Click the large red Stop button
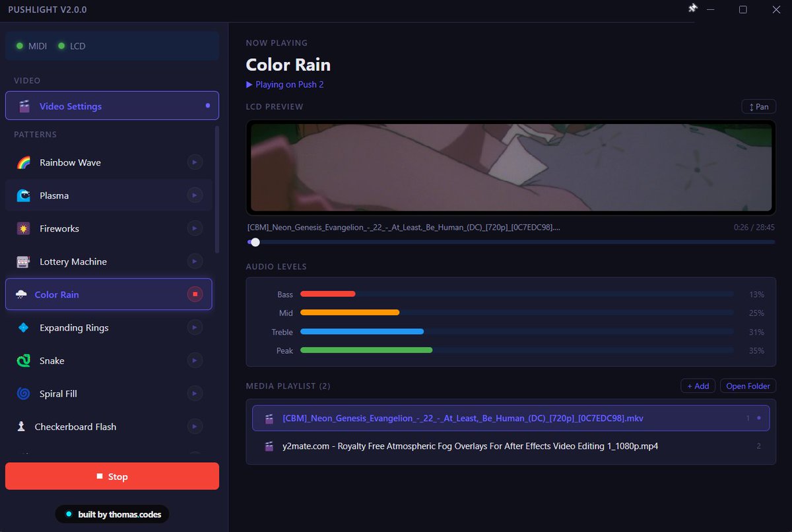 click(112, 476)
